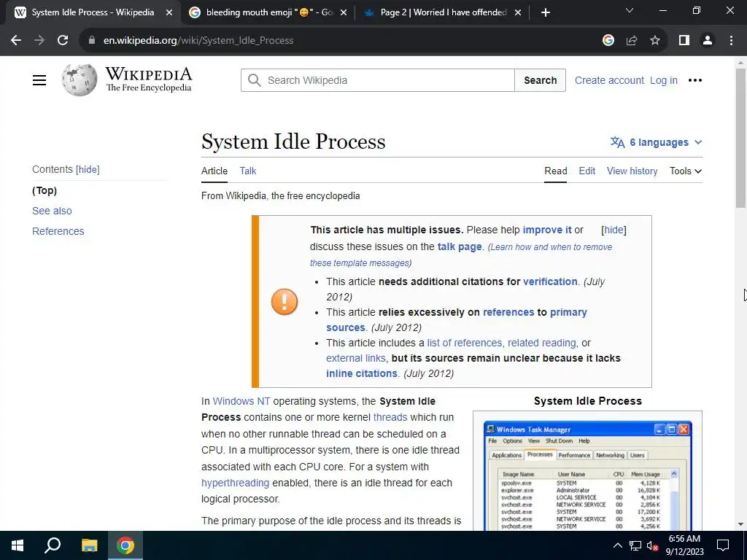
Task: Click the scrollbar down arrow
Action: point(740,524)
